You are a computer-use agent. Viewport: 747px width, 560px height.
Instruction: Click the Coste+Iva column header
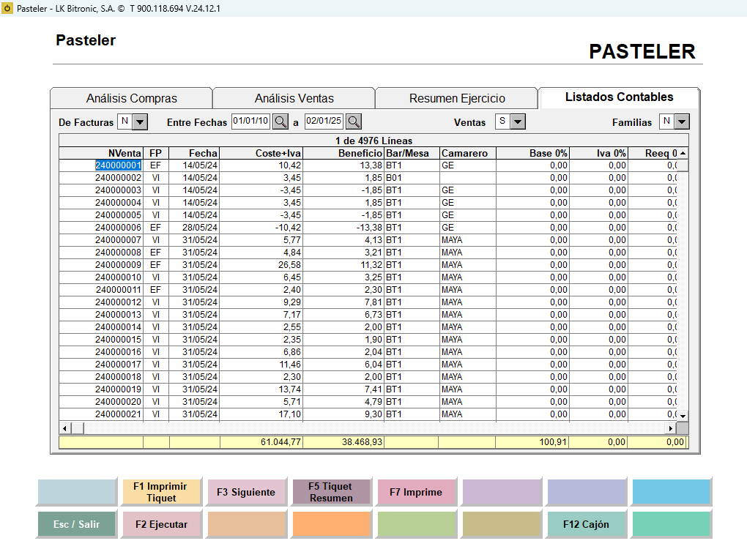[x=261, y=153]
